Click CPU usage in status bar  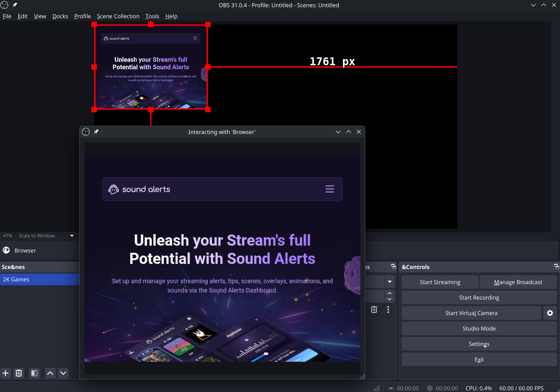(479, 388)
